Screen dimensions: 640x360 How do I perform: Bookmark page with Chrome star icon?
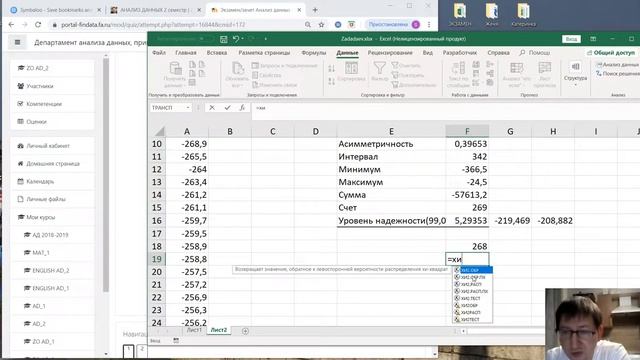[321, 24]
